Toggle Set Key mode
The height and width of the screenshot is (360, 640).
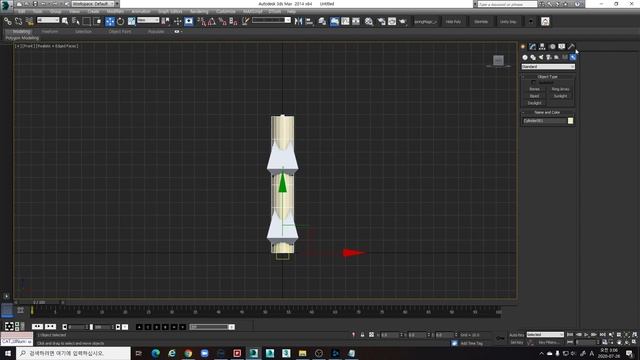coord(517,342)
